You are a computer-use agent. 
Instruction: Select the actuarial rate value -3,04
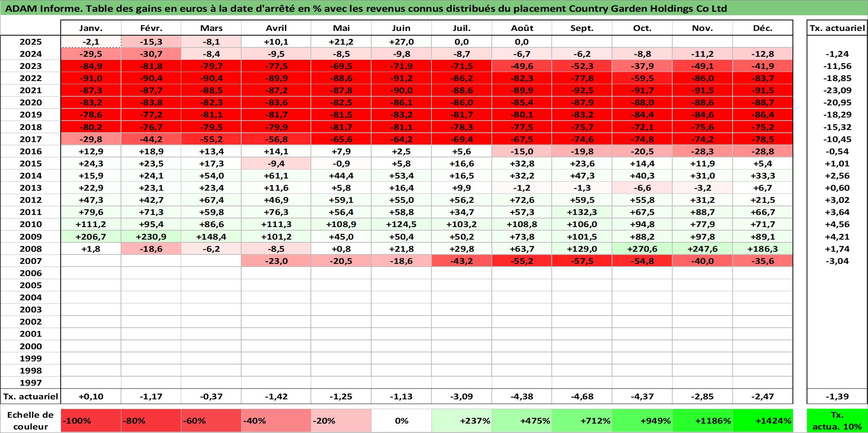(837, 261)
